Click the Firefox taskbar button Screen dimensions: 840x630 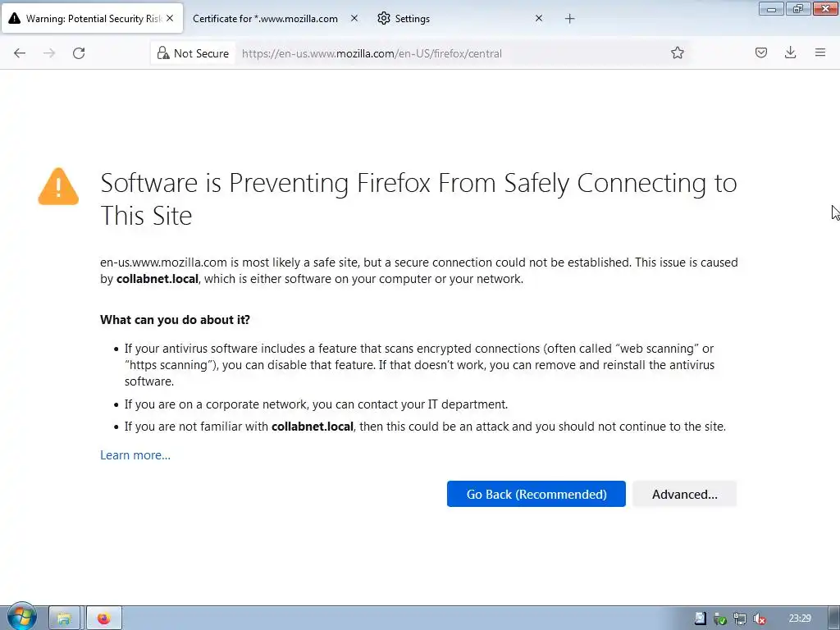(104, 619)
